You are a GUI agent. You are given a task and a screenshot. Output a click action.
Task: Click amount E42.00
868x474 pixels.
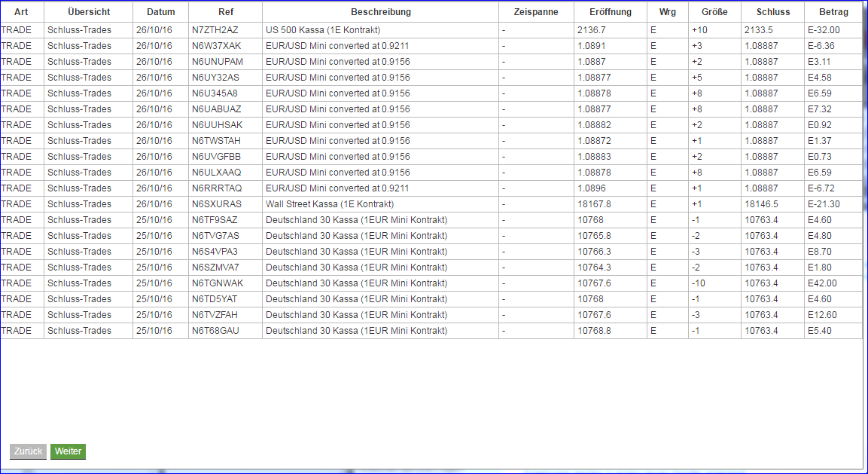[822, 283]
